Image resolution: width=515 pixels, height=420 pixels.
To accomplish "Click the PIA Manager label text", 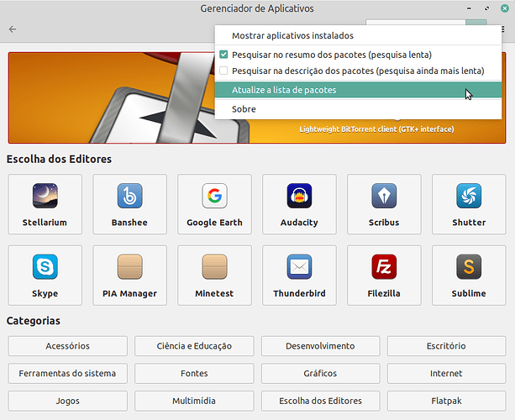I will point(129,293).
